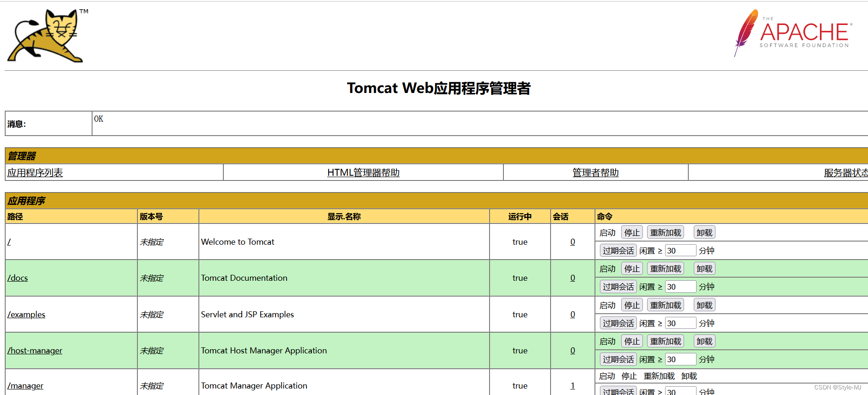Viewport: 868px width, 395px height.
Task: Click session count 0 for Tomcat Documentation
Action: tap(573, 278)
